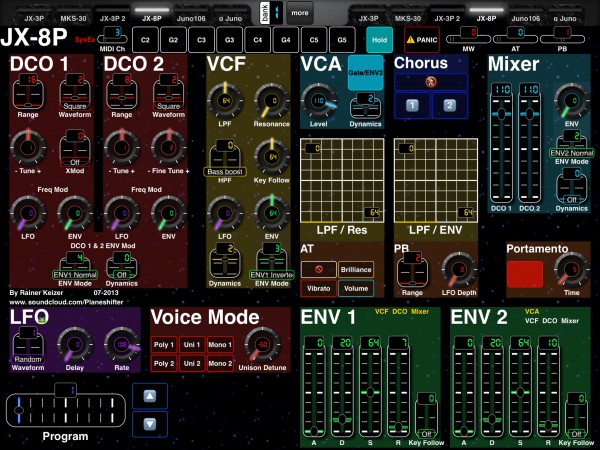This screenshot has width=600, height=450.
Task: Play the C2 note key
Action: coord(145,40)
